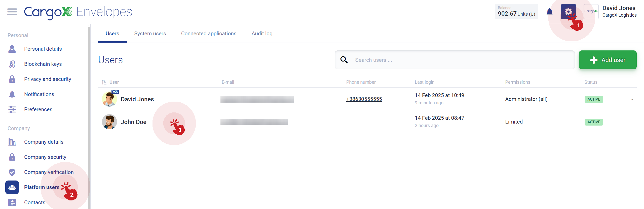The width and height of the screenshot is (644, 209).
Task: Click the Last login column header
Action: (x=425, y=82)
